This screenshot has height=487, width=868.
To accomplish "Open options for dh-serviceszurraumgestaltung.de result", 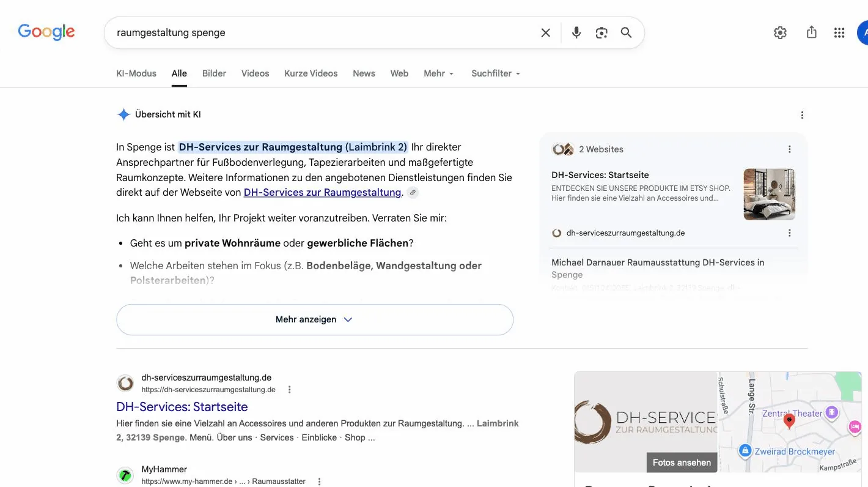I will click(x=290, y=390).
